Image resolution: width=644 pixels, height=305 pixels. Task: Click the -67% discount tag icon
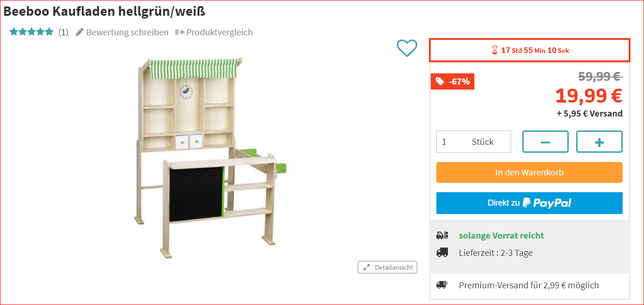click(440, 82)
